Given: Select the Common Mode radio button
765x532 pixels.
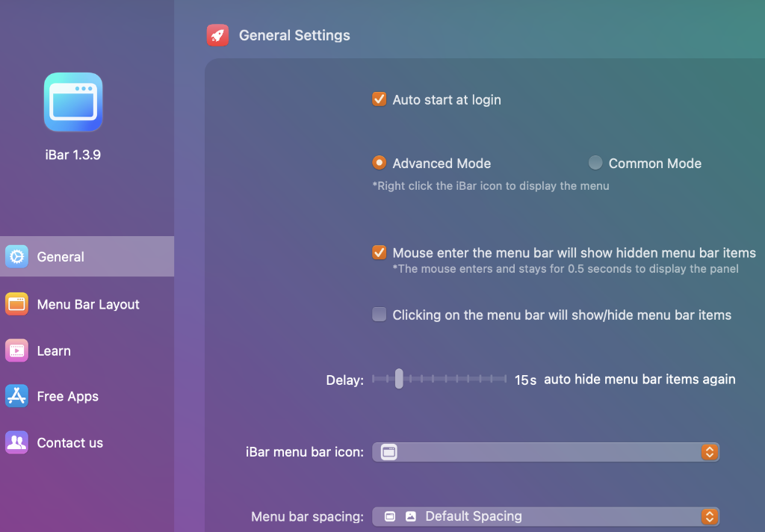Looking at the screenshot, I should pos(595,163).
